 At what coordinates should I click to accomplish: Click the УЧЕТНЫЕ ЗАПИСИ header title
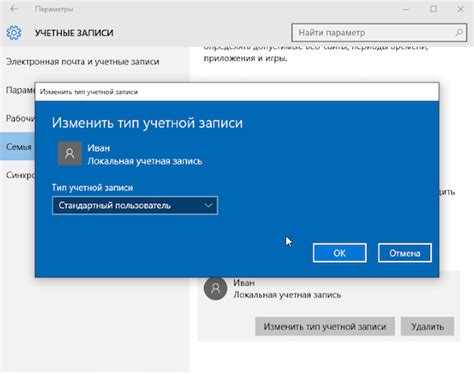pyautogui.click(x=74, y=33)
